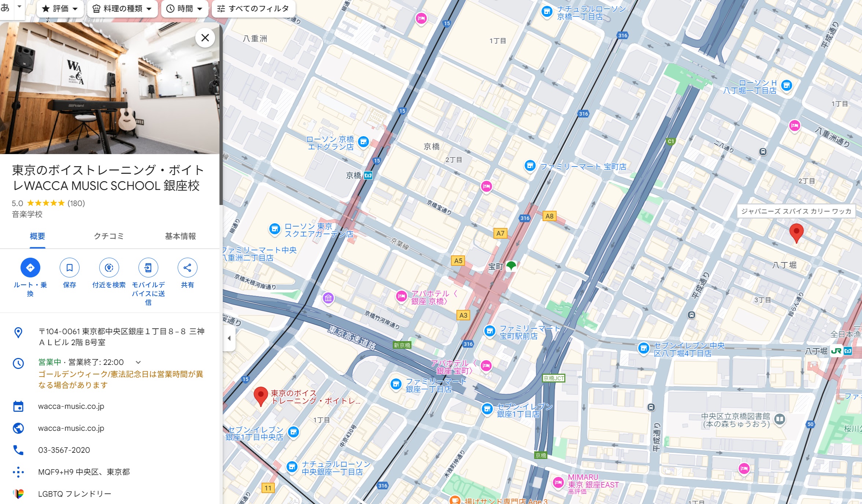The image size is (862, 504).
Task: Click the 八丁堀 JR station icon
Action: pyautogui.click(x=836, y=351)
